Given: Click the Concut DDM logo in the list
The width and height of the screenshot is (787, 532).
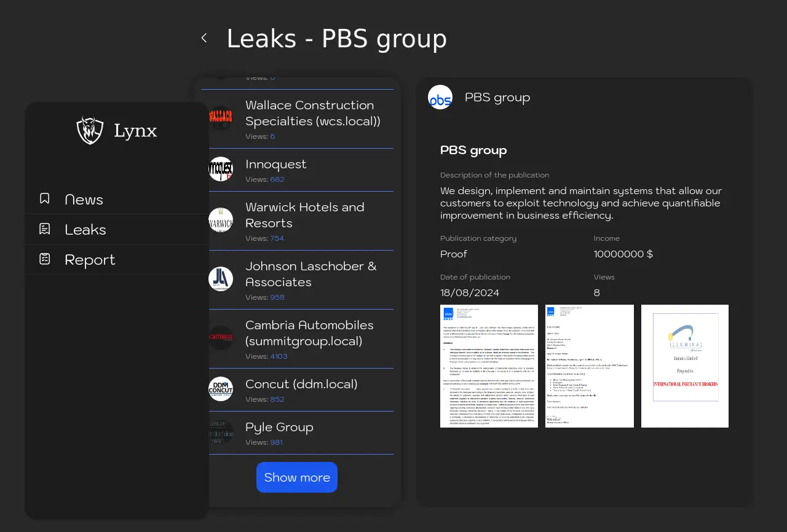Looking at the screenshot, I should pos(221,389).
